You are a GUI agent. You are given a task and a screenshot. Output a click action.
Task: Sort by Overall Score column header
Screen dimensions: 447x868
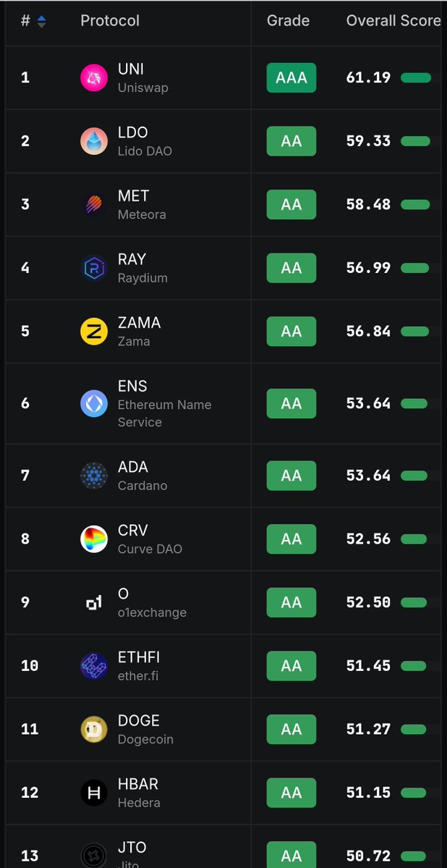393,21
